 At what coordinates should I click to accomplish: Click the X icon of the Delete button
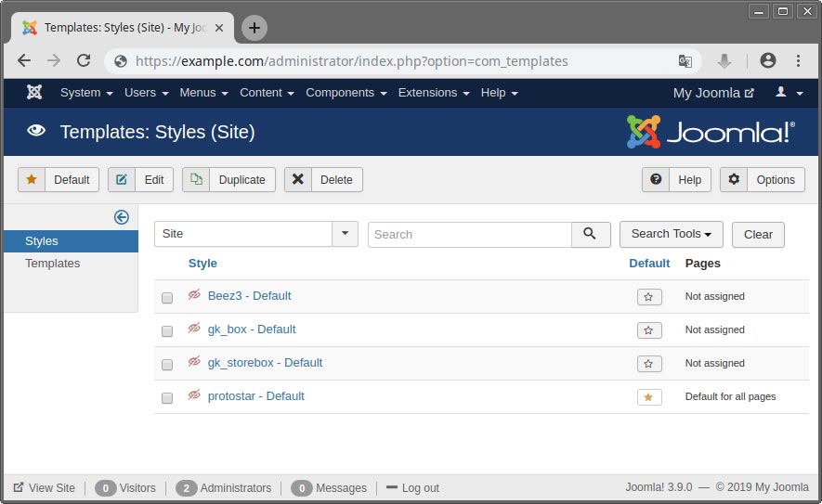click(298, 180)
